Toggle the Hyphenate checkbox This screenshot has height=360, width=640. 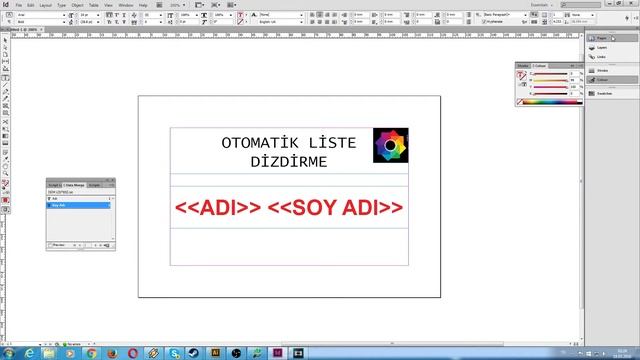point(484,22)
